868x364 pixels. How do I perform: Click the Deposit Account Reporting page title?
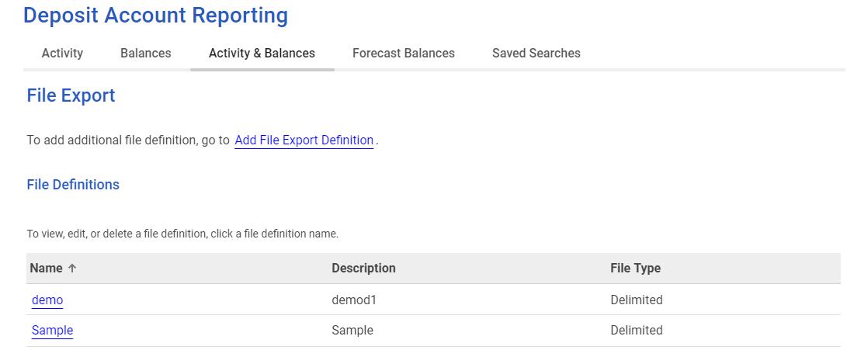coord(155,16)
